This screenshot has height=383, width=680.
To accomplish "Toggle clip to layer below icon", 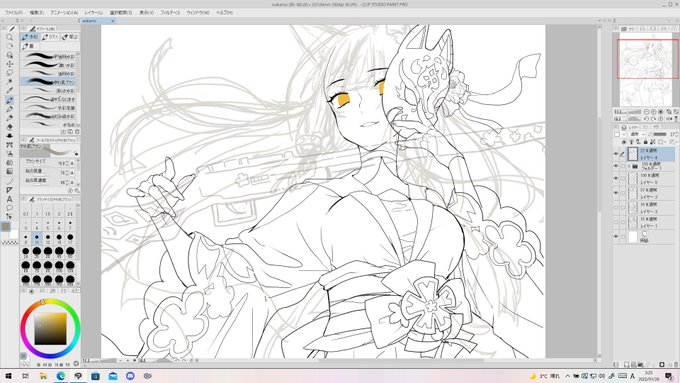I will coord(624,142).
